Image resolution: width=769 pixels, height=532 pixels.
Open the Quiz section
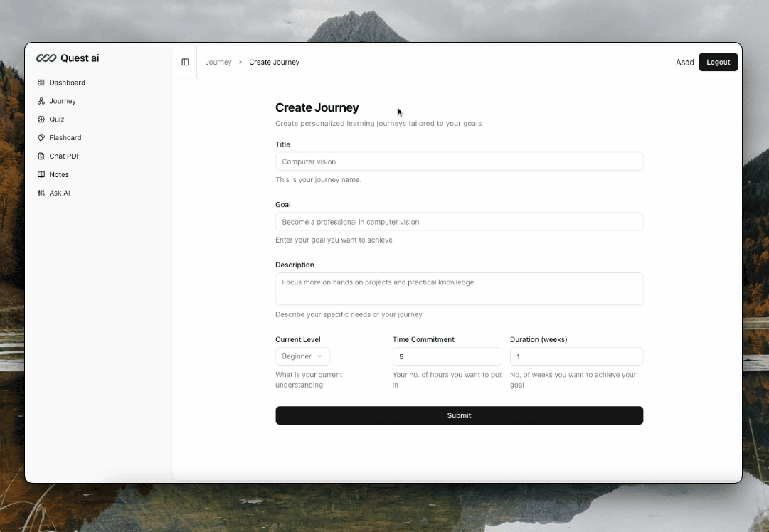click(55, 119)
